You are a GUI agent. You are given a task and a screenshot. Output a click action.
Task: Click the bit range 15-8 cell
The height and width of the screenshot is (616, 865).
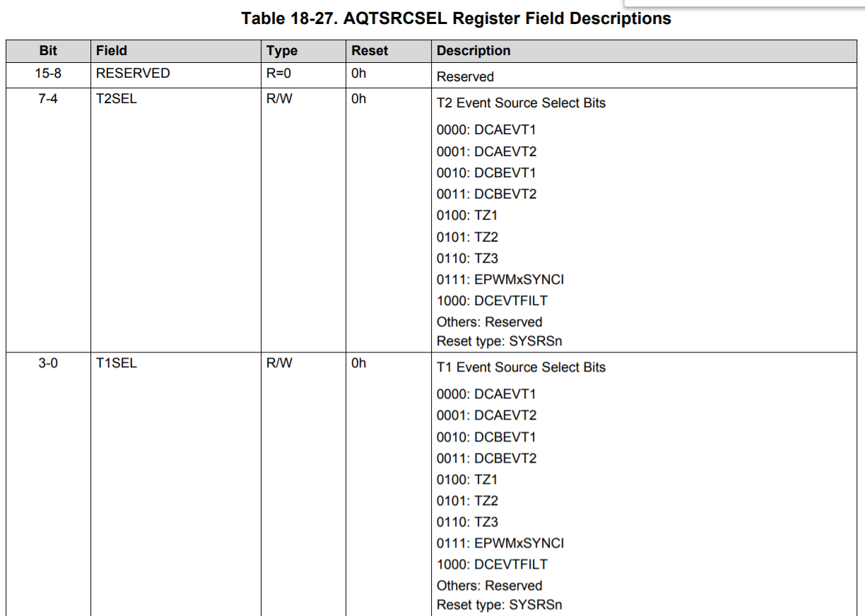click(x=48, y=73)
